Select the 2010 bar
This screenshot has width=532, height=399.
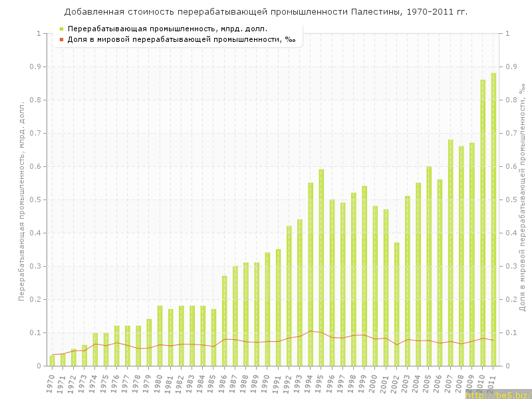point(483,223)
